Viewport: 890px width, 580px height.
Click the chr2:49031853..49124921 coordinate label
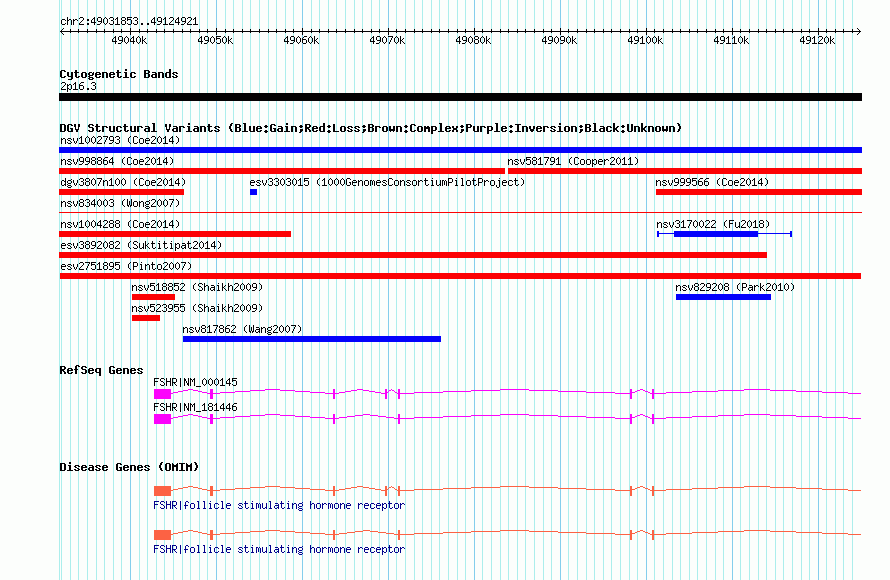point(129,22)
